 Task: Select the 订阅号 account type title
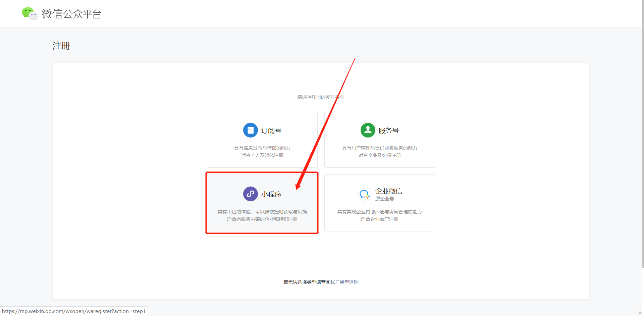[271, 130]
